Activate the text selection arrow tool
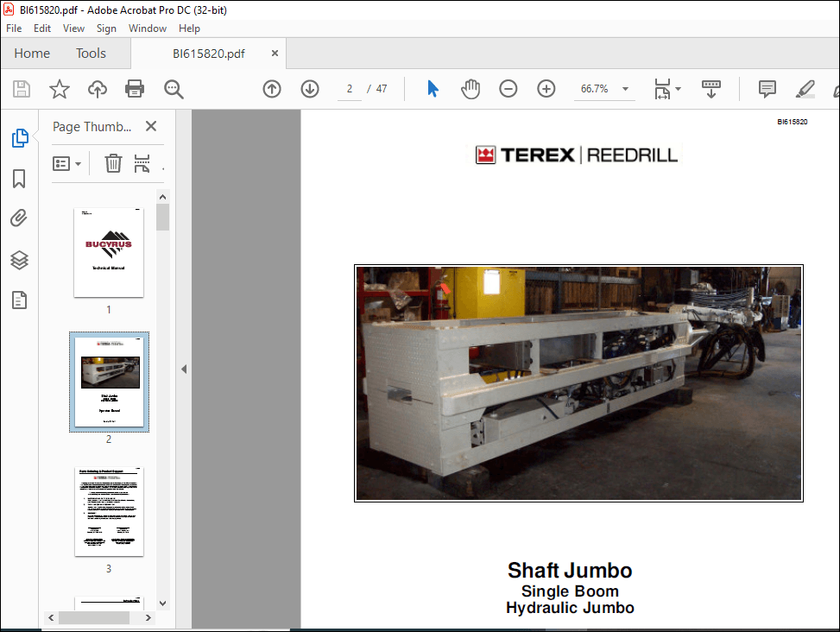840x632 pixels. click(433, 89)
